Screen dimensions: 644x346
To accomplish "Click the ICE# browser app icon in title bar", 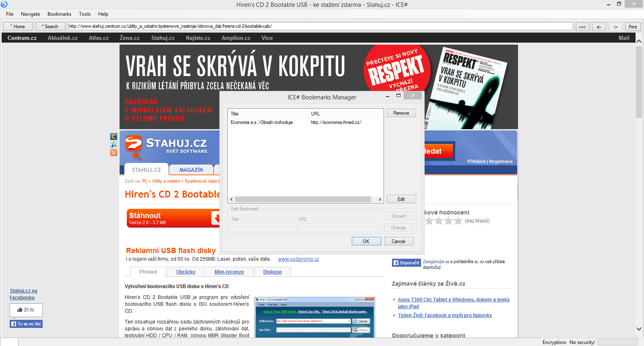I will (4, 4).
